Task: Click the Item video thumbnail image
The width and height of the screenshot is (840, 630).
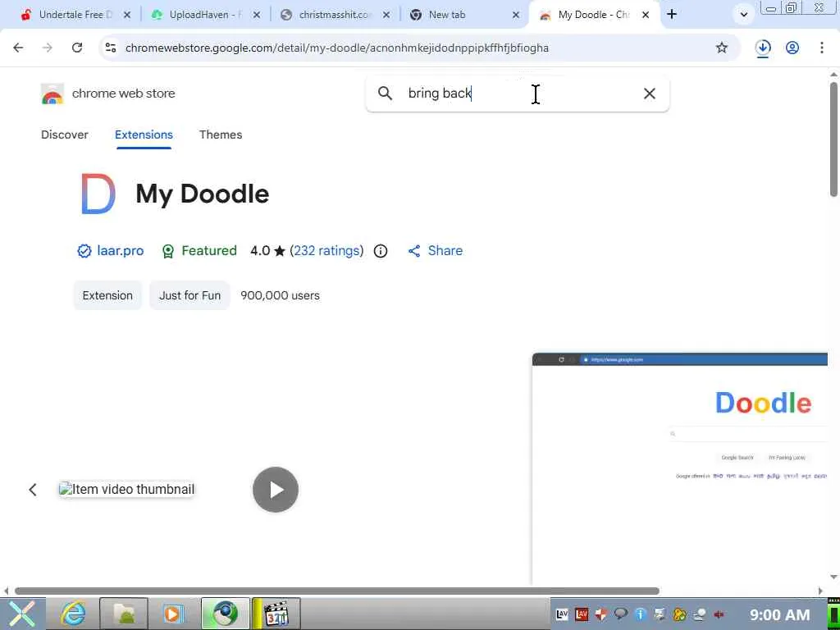Action: click(x=126, y=490)
